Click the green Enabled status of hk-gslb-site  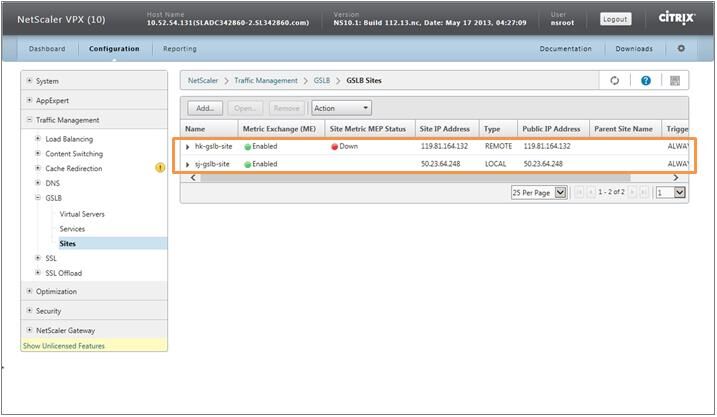tap(261, 146)
